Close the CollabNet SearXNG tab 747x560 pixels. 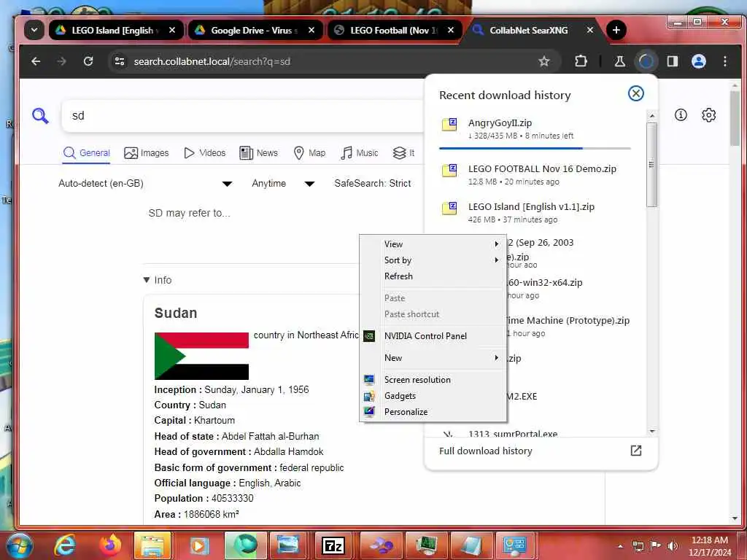click(x=589, y=30)
